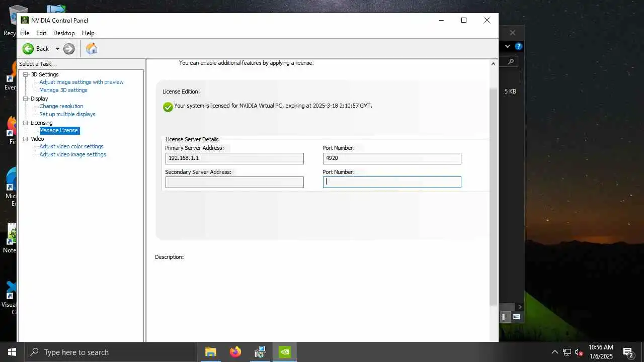Open Manage 3D settings

[63, 90]
